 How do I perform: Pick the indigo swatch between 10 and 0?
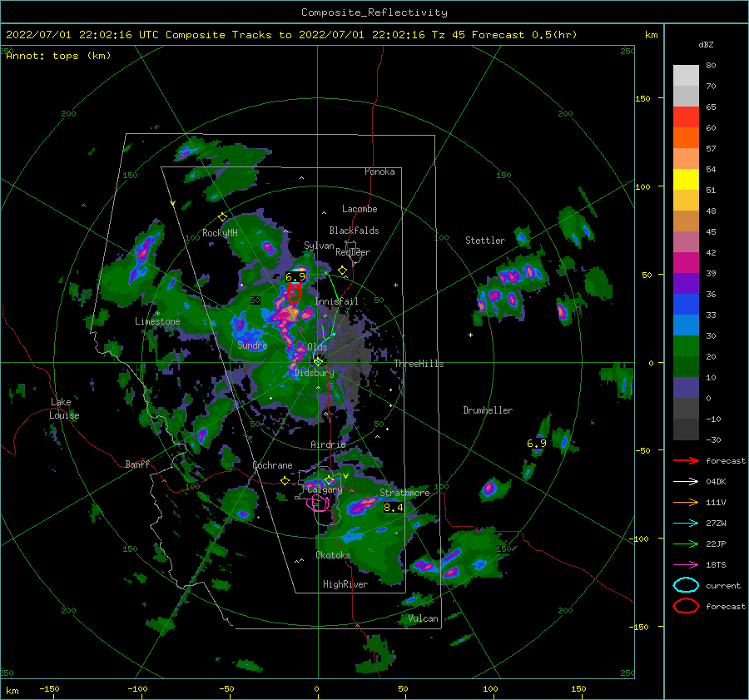(x=686, y=388)
